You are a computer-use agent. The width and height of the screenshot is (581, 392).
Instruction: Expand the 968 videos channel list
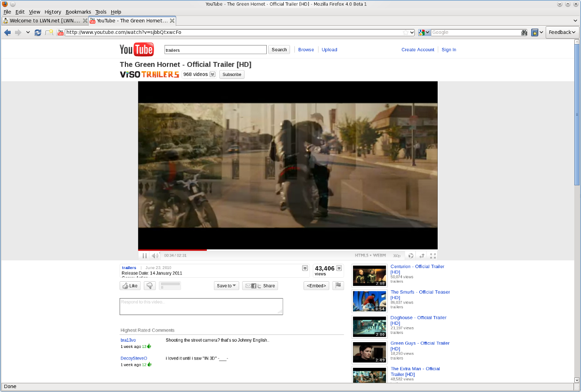point(213,75)
